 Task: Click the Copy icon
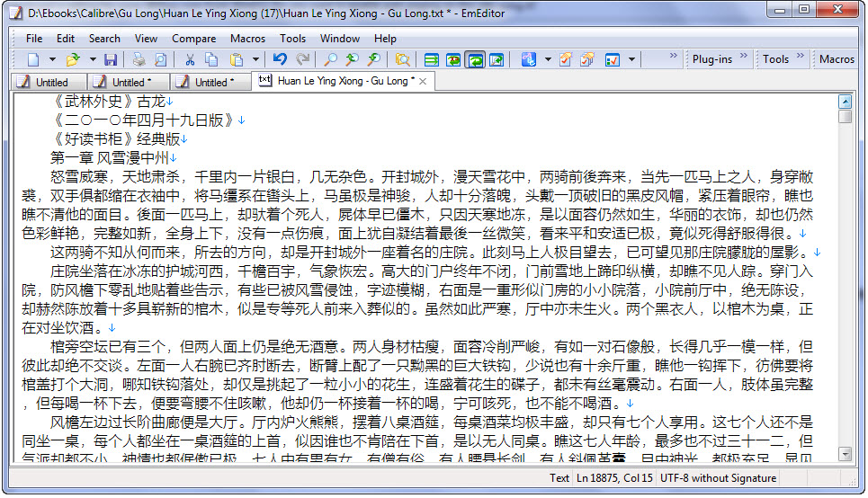point(211,59)
